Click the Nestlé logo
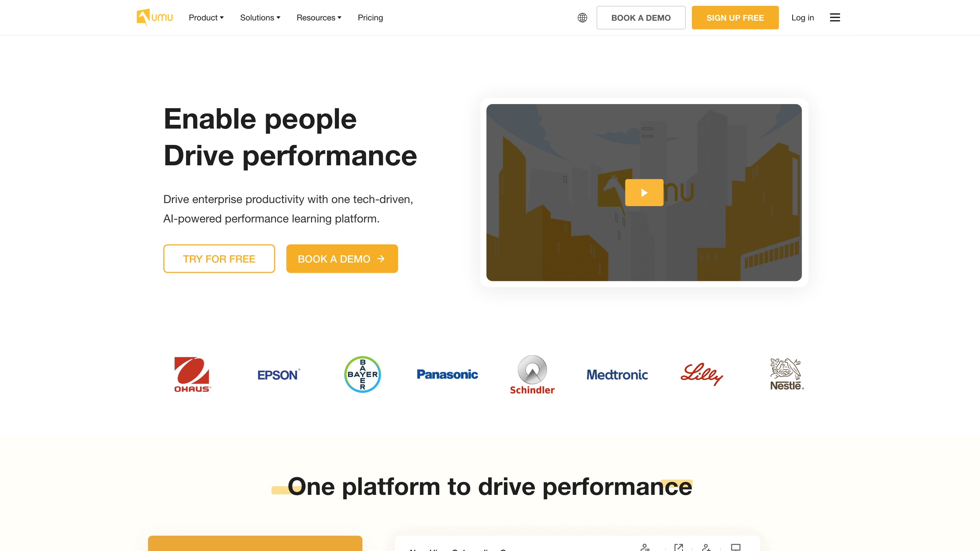This screenshot has width=980, height=551. [786, 374]
